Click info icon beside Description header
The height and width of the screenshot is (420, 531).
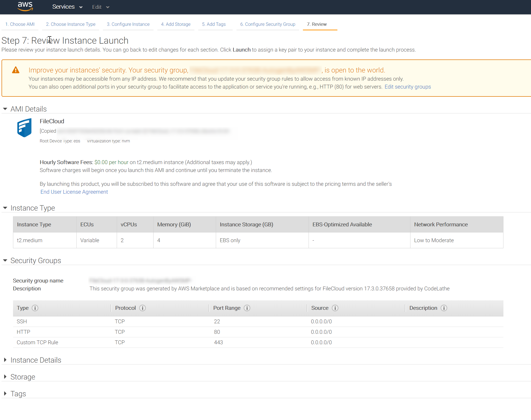(x=444, y=308)
